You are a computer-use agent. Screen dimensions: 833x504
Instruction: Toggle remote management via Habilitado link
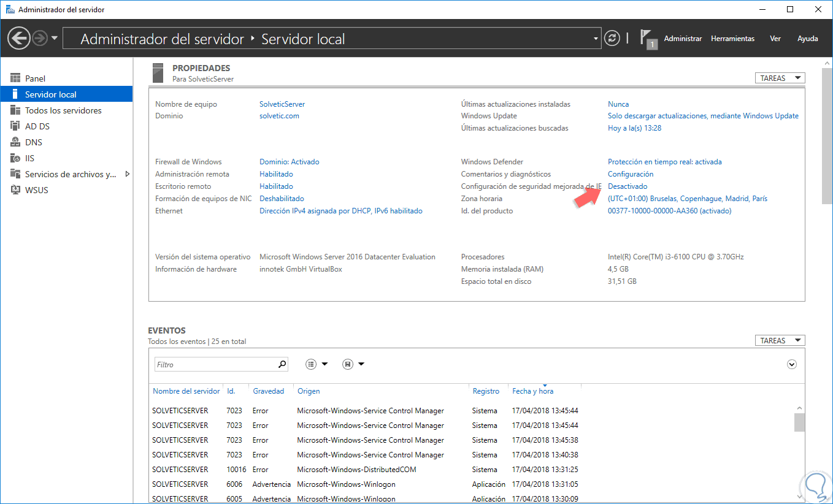coord(275,174)
